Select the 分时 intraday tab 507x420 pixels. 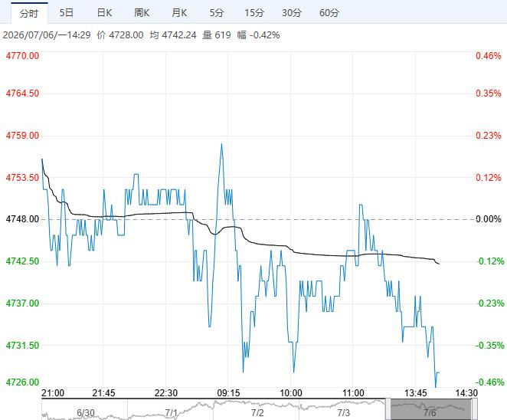pos(29,13)
